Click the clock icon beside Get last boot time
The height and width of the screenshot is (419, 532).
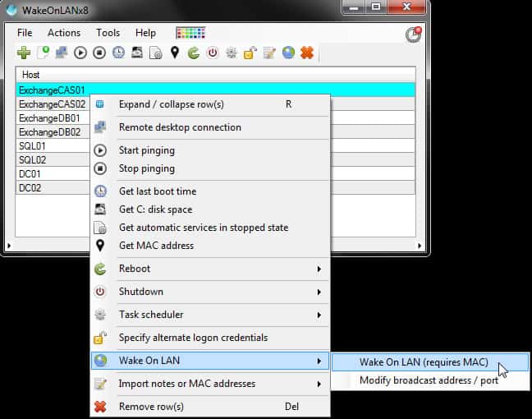100,191
